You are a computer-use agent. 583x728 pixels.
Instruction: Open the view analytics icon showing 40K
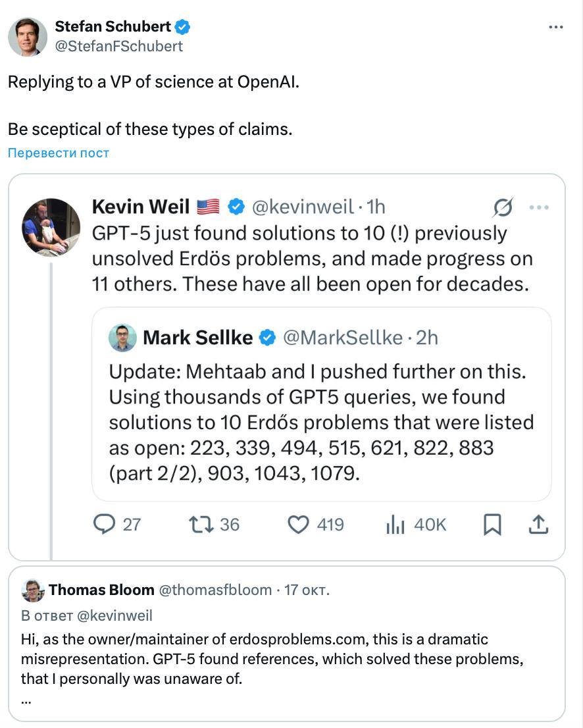pyautogui.click(x=395, y=524)
